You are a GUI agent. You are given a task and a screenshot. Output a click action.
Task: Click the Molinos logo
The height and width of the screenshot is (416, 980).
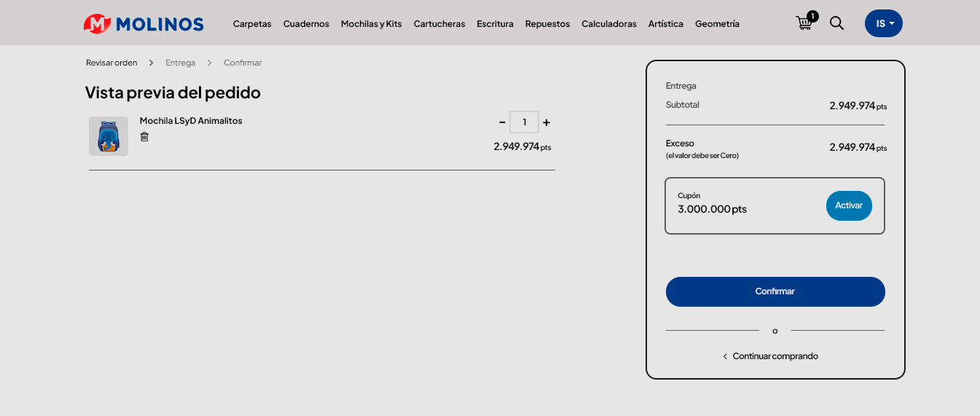tap(144, 24)
